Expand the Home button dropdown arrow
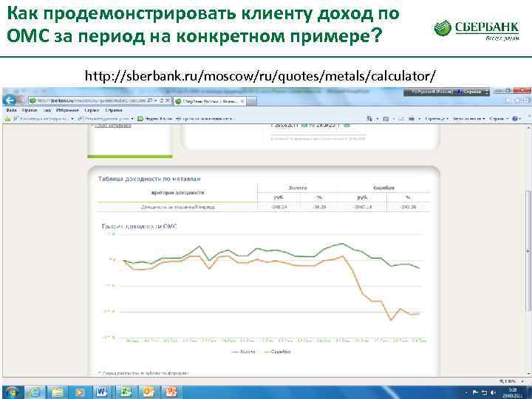This screenshot has width=532, height=399. pyautogui.click(x=378, y=119)
